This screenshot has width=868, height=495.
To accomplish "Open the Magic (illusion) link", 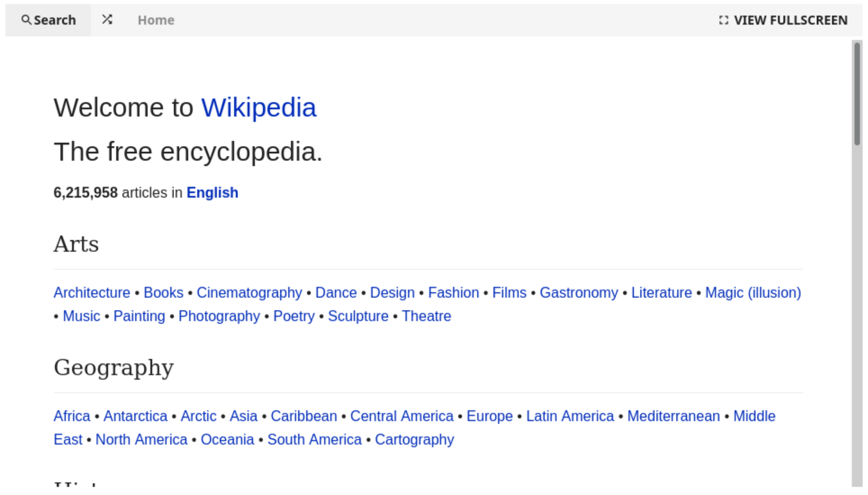I will coord(754,293).
